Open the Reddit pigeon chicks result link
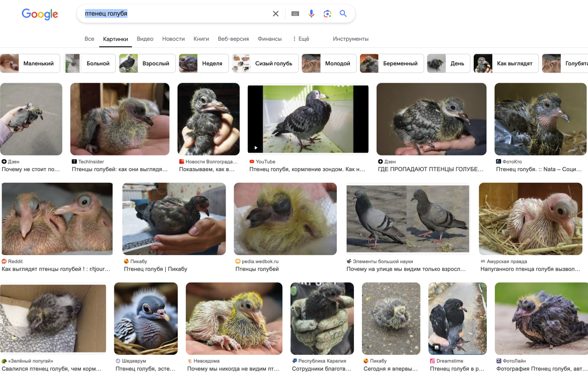 pos(56,269)
